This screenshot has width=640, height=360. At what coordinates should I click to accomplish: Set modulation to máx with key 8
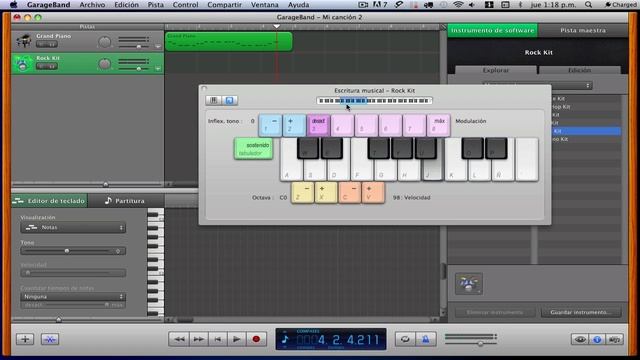coord(439,125)
